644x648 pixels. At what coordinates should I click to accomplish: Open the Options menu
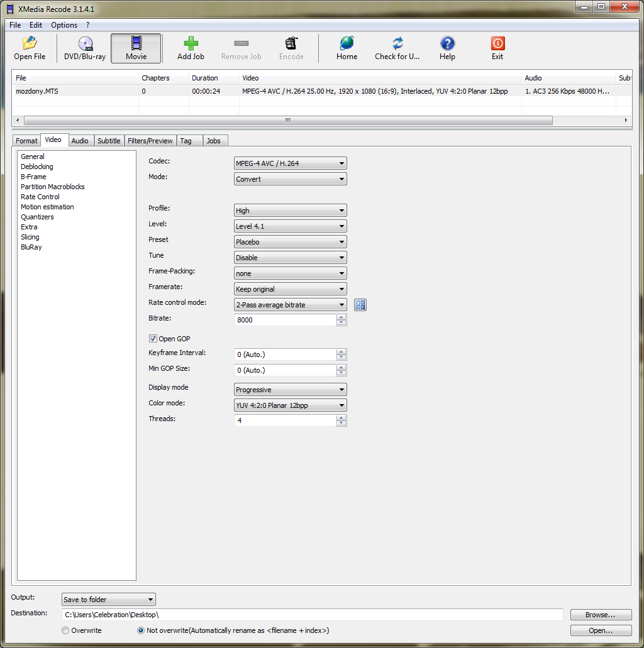64,25
